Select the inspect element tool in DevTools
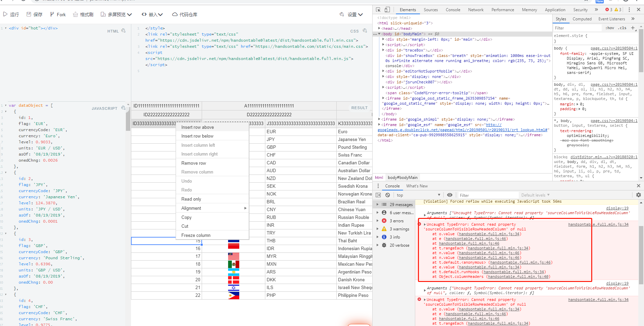The image size is (644, 326). [377, 9]
